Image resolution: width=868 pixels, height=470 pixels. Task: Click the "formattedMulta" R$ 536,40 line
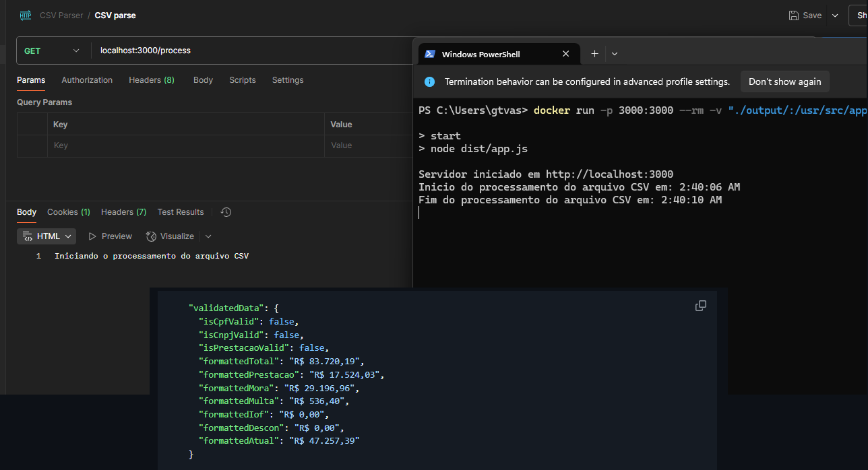[274, 401]
